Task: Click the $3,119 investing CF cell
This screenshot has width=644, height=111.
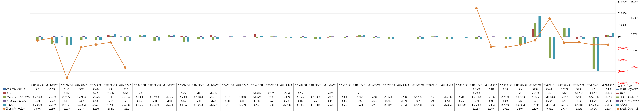Action: click(608, 105)
